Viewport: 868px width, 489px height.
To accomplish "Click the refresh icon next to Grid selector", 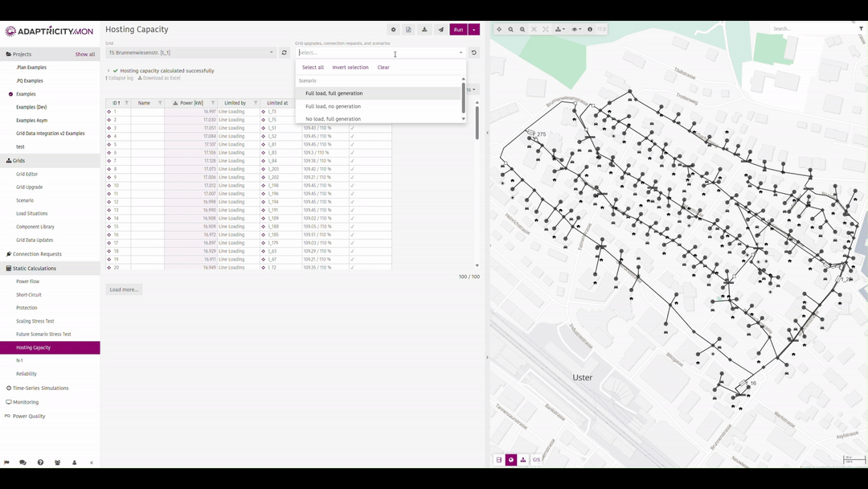I will click(x=284, y=53).
